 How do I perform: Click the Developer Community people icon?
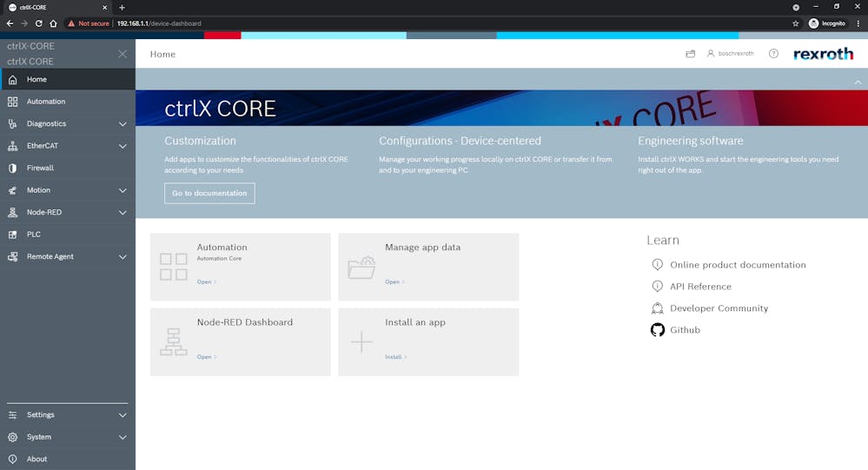coord(657,308)
